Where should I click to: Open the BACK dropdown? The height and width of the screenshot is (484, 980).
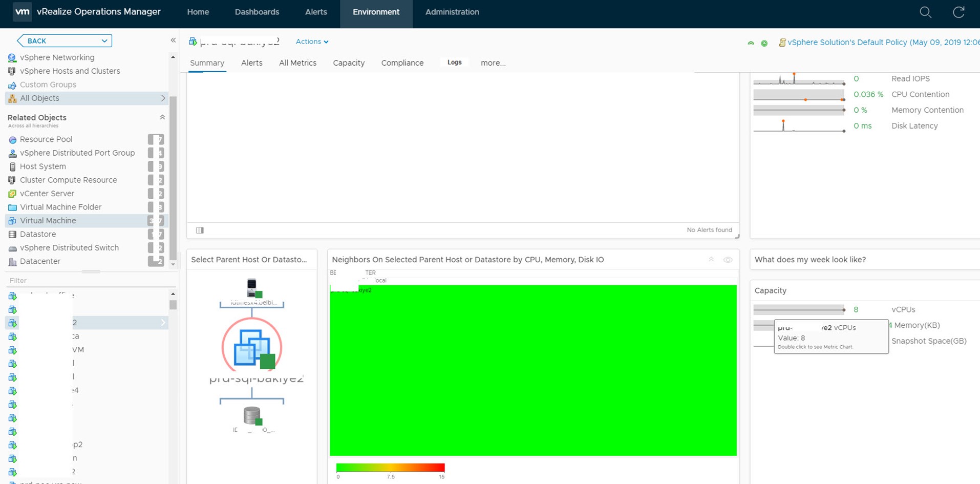[65, 40]
